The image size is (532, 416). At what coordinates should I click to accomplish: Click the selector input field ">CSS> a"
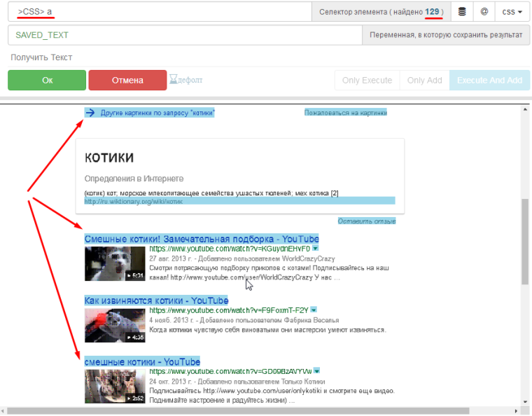[x=160, y=12]
